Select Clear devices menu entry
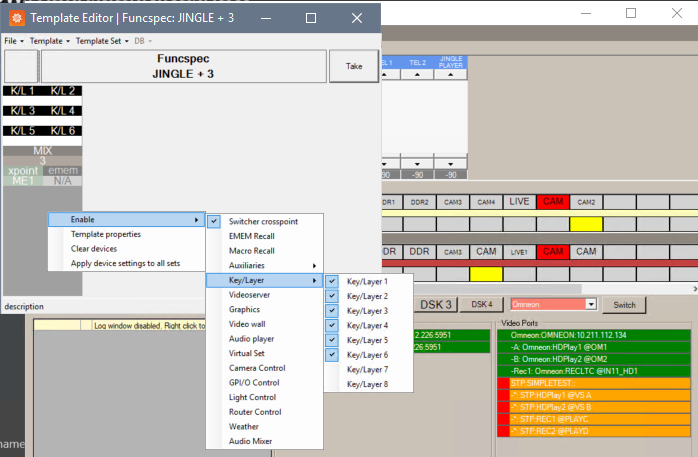 tap(93, 248)
